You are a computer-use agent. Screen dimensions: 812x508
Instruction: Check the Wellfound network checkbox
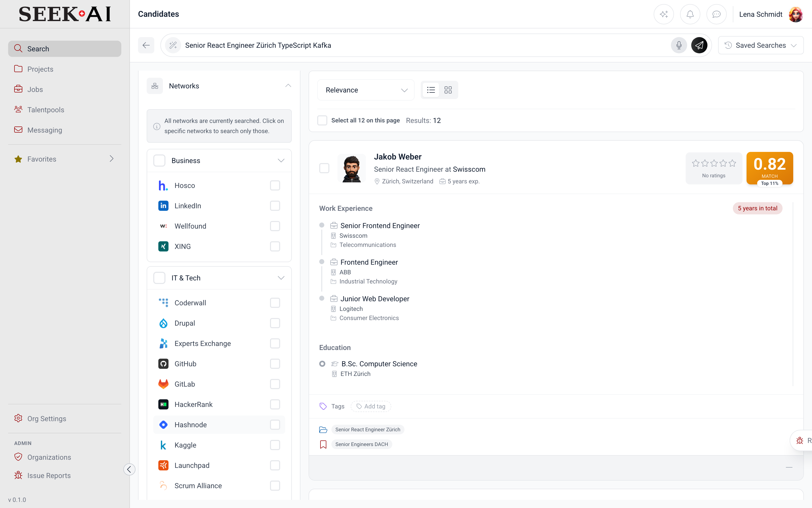(275, 226)
